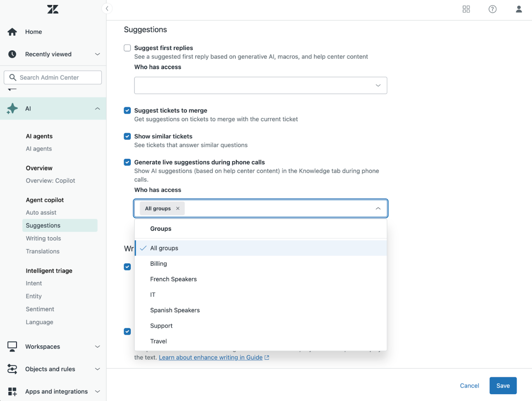Uncheck Suggest tickets to merge
This screenshot has width=532, height=401.
click(x=127, y=110)
